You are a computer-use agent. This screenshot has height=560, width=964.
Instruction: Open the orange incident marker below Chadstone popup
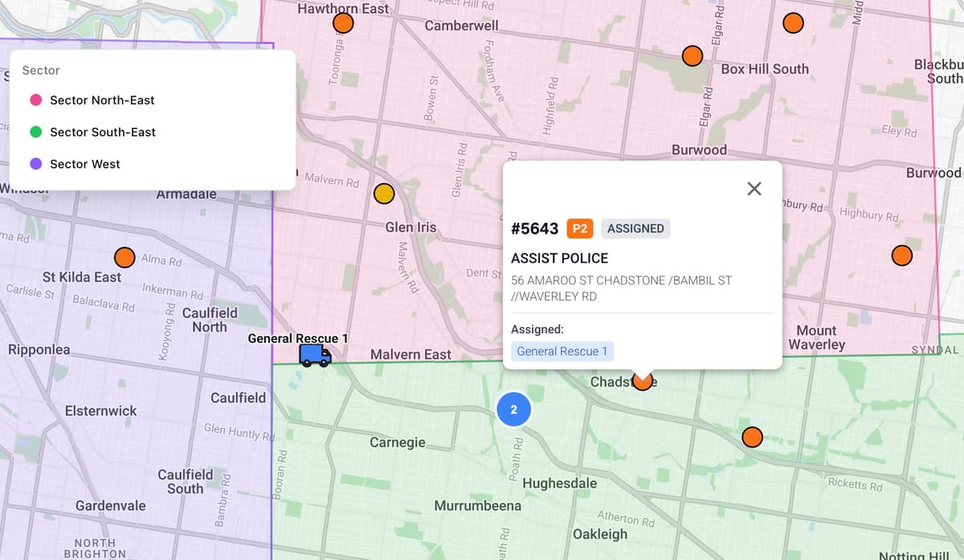click(642, 381)
